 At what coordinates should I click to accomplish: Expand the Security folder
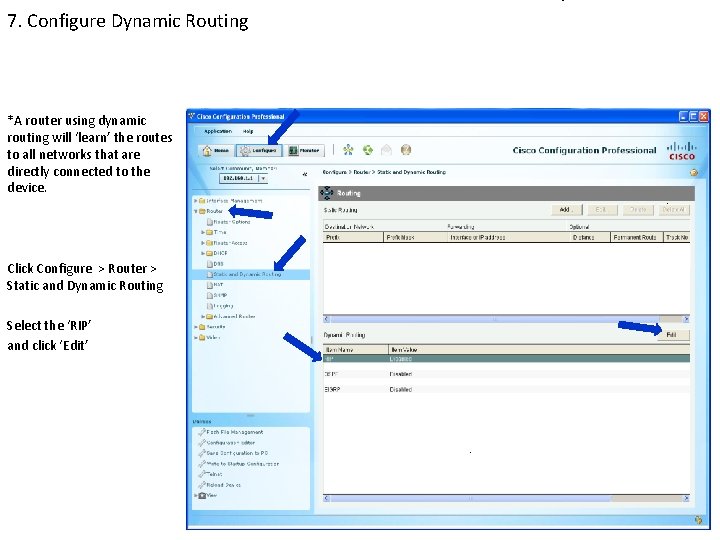(x=196, y=327)
